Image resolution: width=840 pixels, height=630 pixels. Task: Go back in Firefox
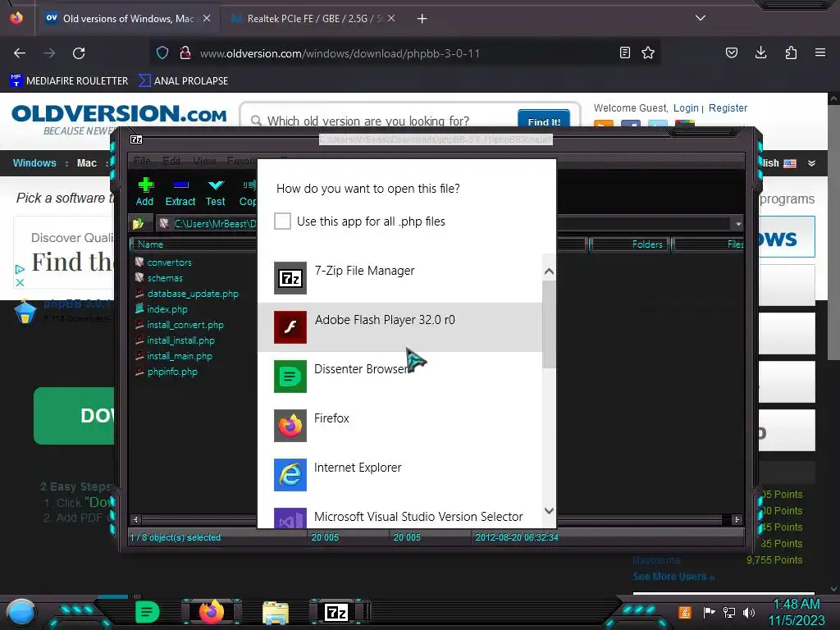point(20,53)
